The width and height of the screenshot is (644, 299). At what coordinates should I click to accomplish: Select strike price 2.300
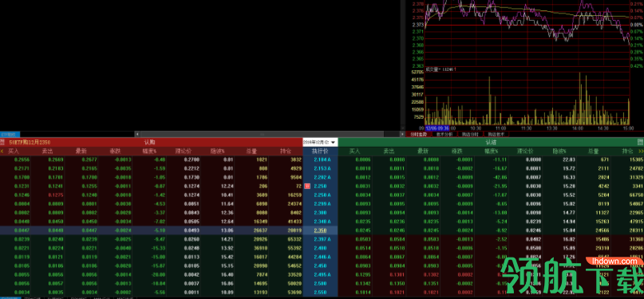(320, 212)
